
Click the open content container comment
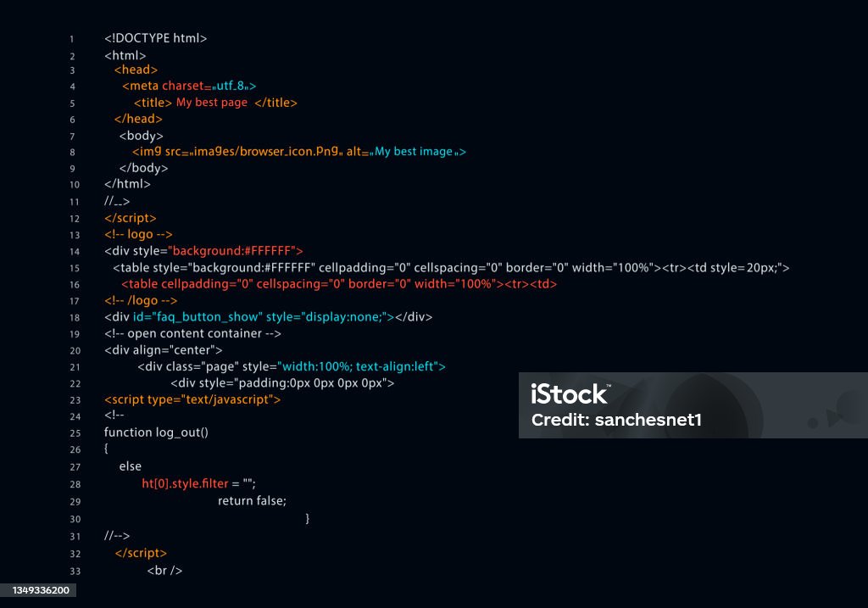click(192, 334)
